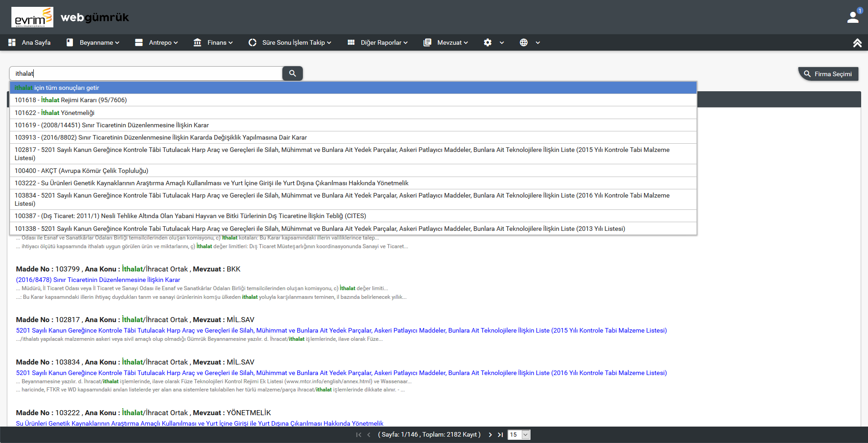
Task: Click the globe language icon
Action: tap(524, 42)
